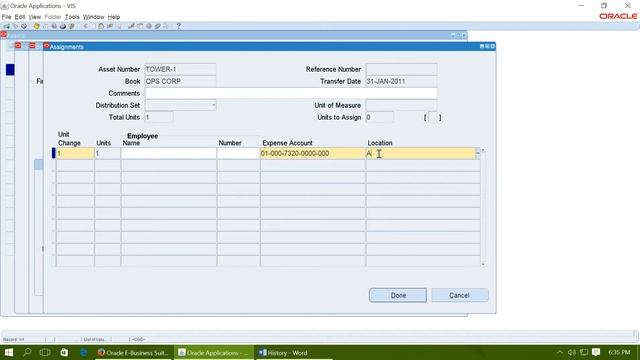Open the Window menu
This screenshot has width=640, height=360.
pos(93,17)
